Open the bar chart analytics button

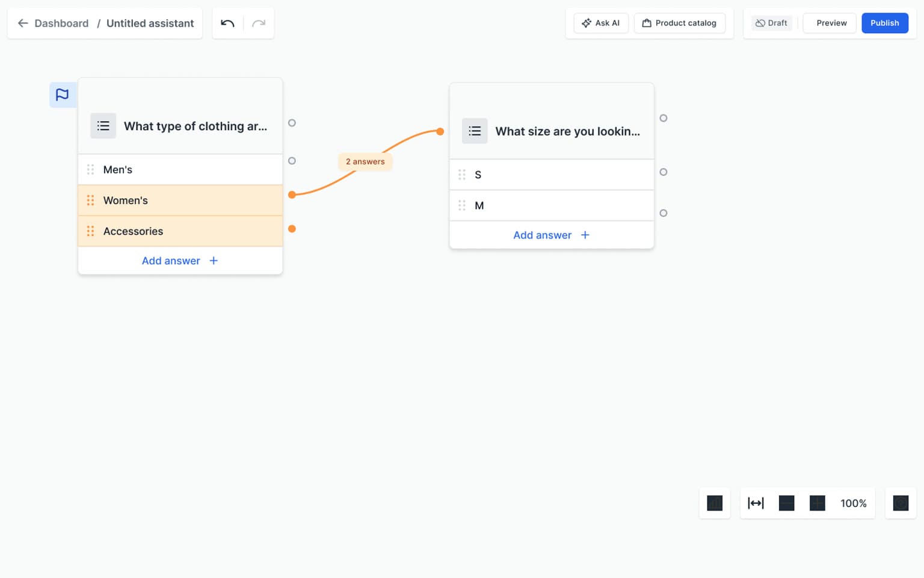pyautogui.click(x=715, y=503)
